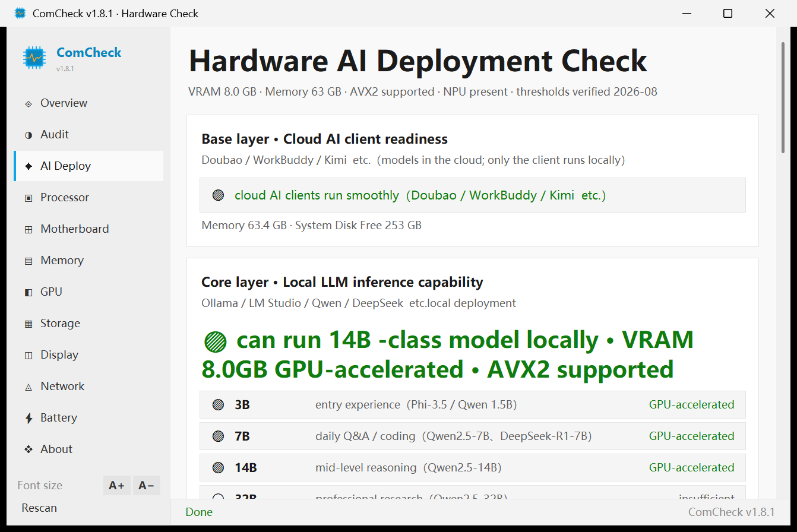Viewport: 797px width, 532px height.
Task: Click the 'Font size' label
Action: click(40, 486)
